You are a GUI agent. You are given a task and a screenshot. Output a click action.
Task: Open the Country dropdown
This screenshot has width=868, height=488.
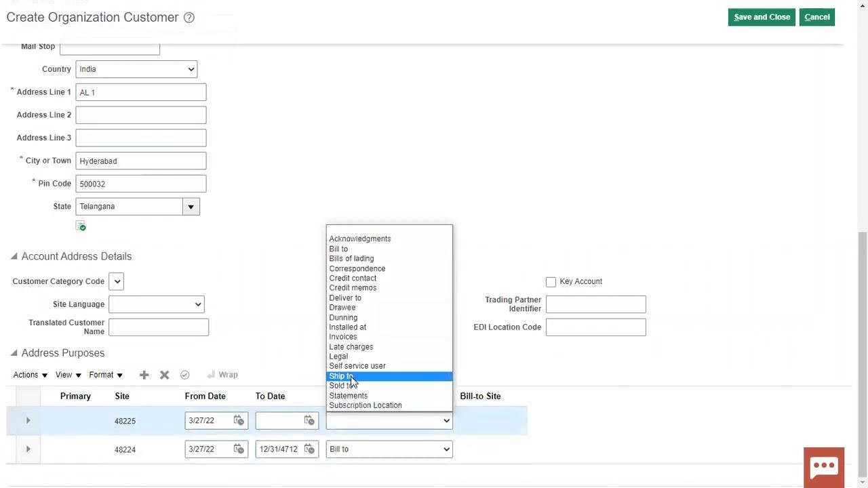[136, 69]
